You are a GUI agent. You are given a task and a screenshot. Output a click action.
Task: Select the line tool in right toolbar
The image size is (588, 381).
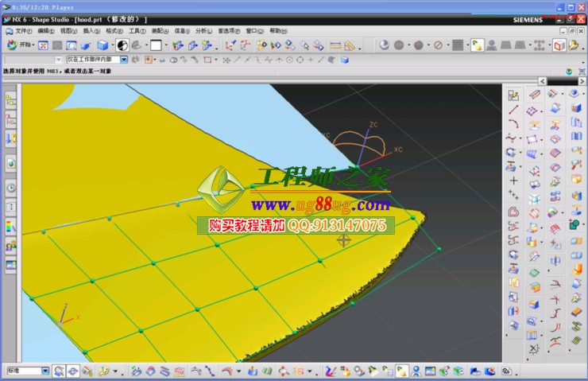pyautogui.click(x=513, y=109)
